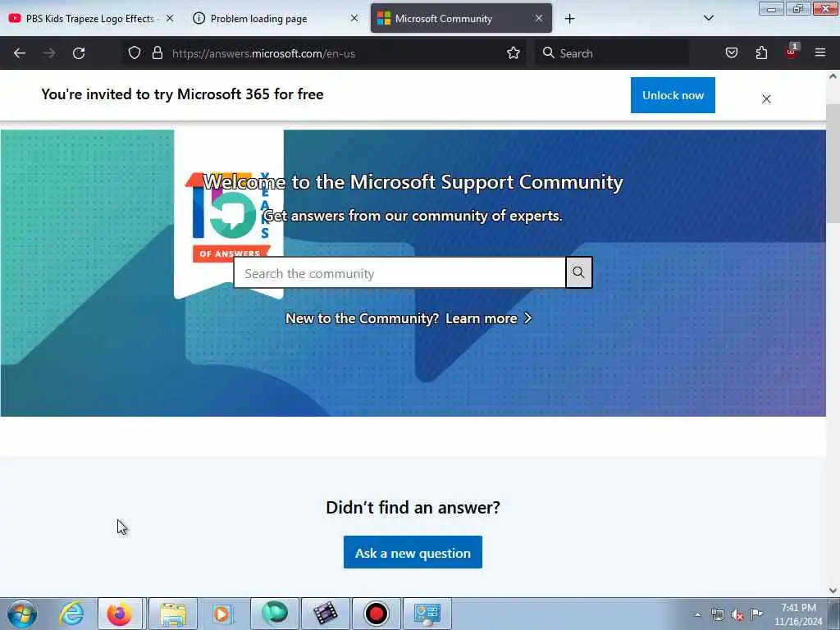
Task: Click the page vertical scrollbar thumb
Action: click(833, 163)
